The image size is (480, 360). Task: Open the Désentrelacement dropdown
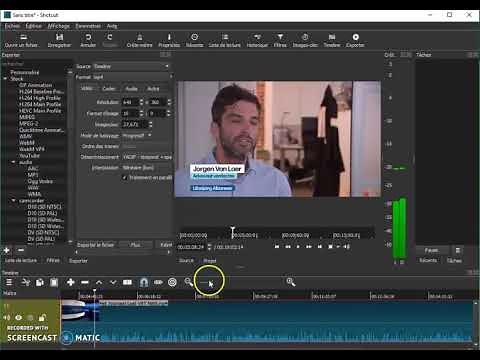click(x=147, y=157)
